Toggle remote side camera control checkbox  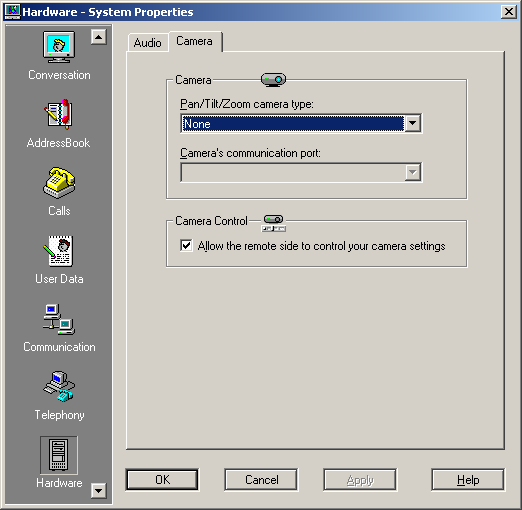pyautogui.click(x=186, y=246)
